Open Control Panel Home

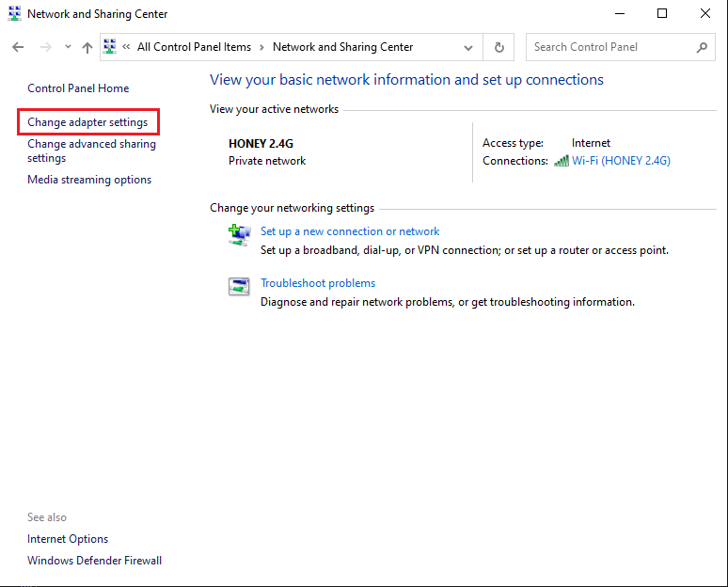(78, 88)
